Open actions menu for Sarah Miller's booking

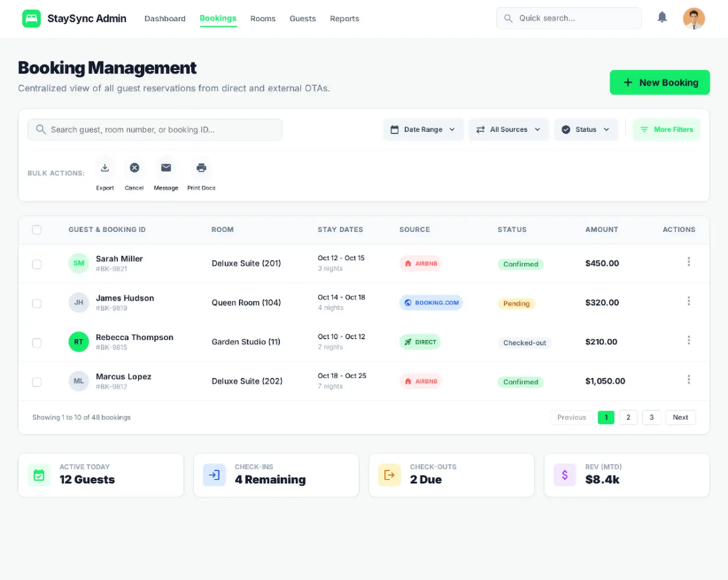tap(689, 262)
